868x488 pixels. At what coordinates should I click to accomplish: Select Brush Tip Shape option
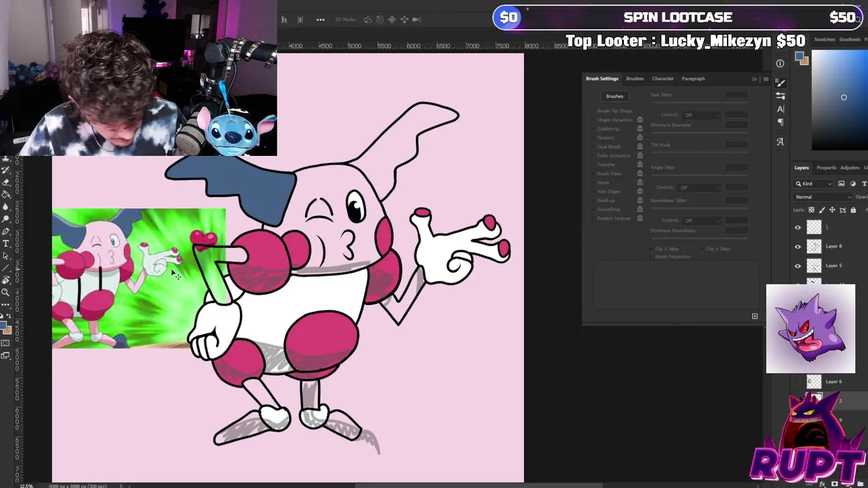click(x=614, y=110)
